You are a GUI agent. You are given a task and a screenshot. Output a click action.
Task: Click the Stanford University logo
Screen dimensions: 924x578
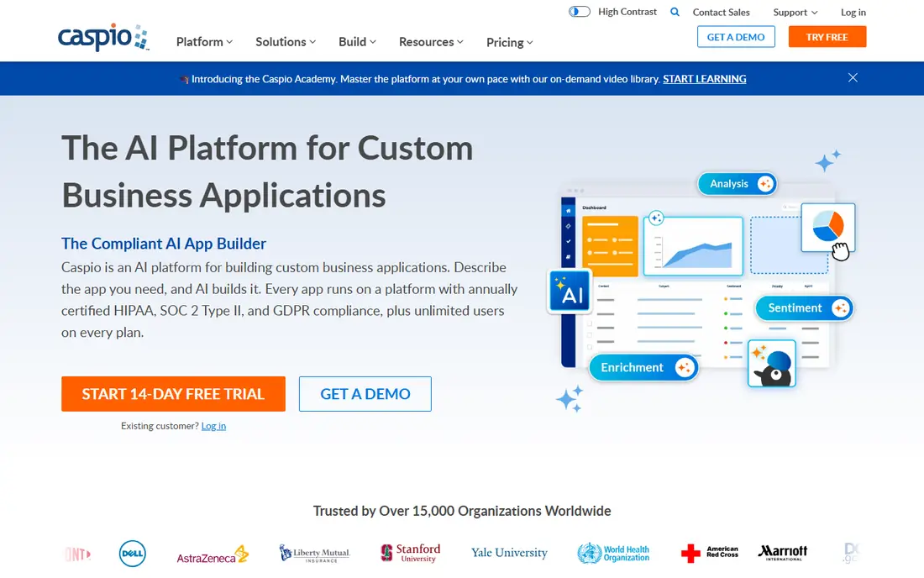(x=411, y=554)
